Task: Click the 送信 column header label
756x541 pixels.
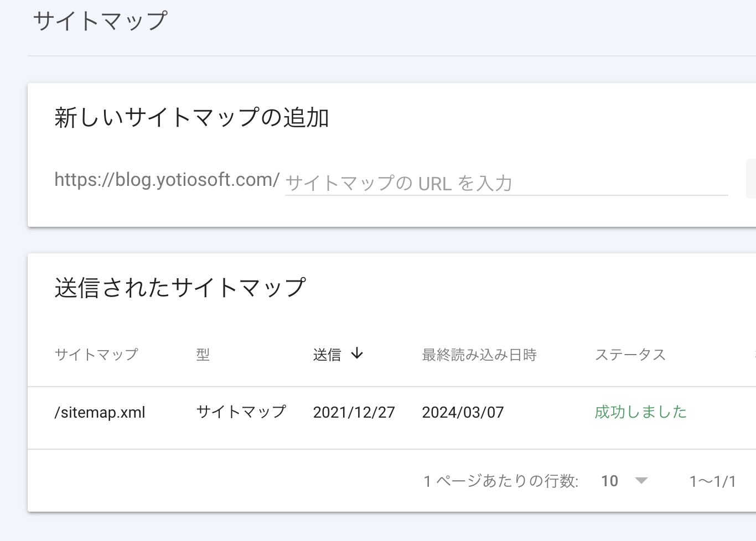Action: point(327,355)
